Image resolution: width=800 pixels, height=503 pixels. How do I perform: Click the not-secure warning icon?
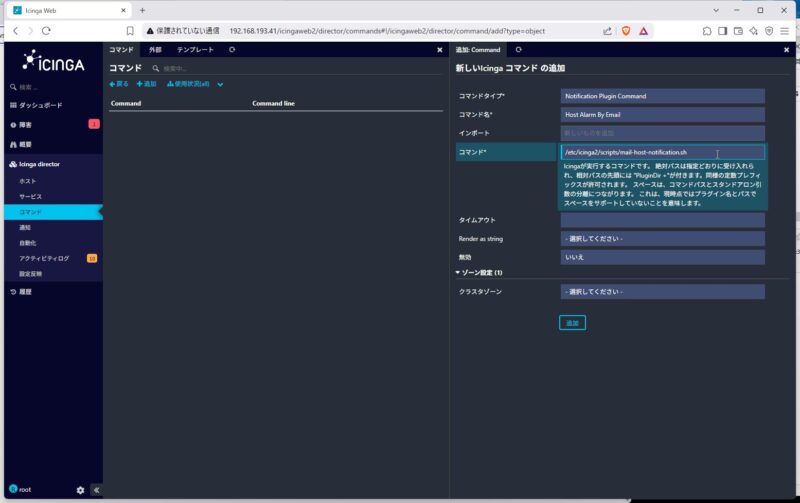click(150, 31)
